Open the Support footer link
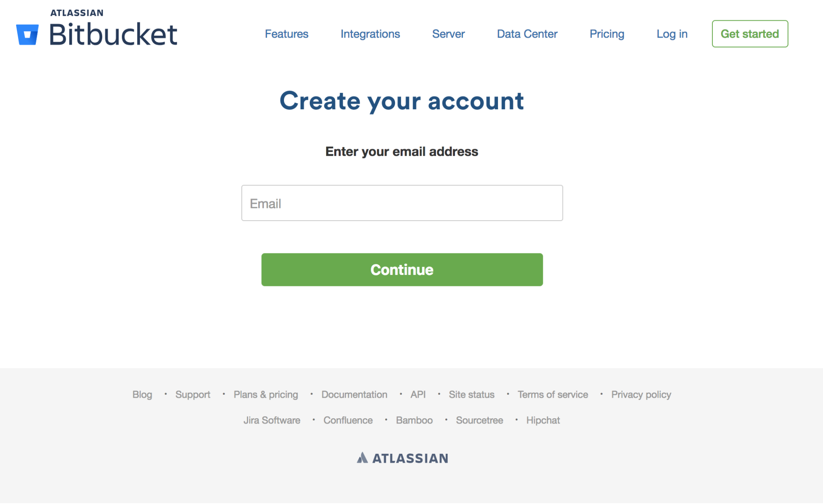Image resolution: width=823 pixels, height=504 pixels. point(193,394)
